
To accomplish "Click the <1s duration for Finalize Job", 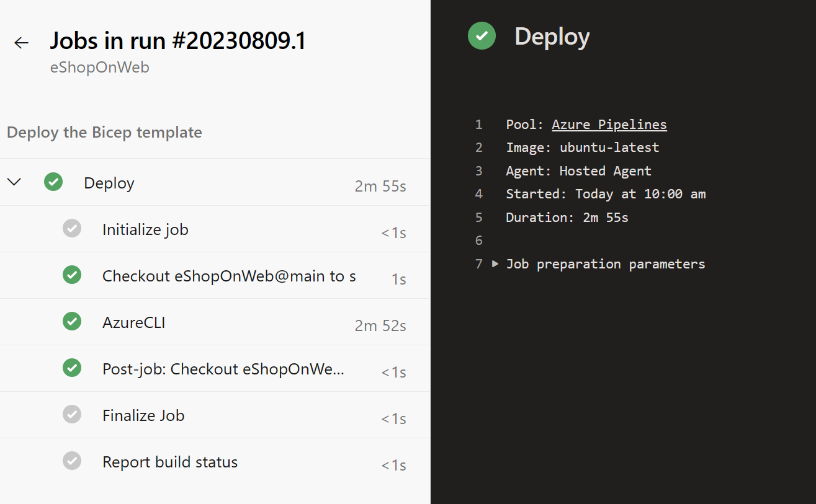I will pos(394,419).
